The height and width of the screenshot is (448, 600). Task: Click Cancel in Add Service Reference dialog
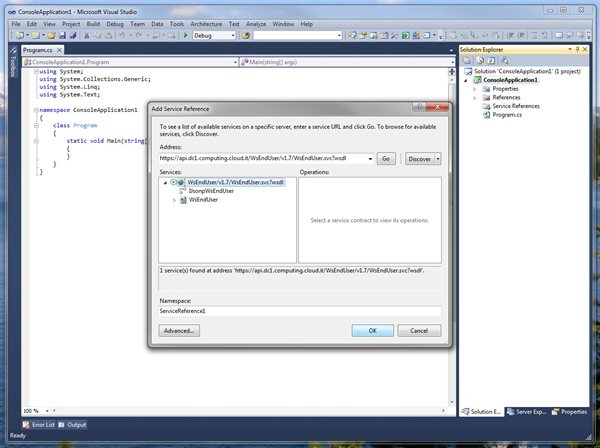(419, 331)
